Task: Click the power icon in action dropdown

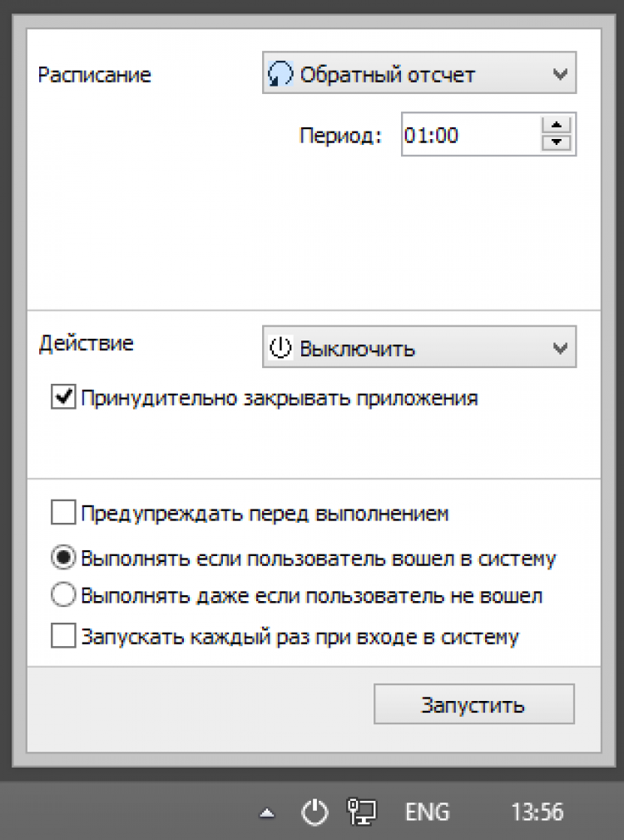Action: pos(281,348)
